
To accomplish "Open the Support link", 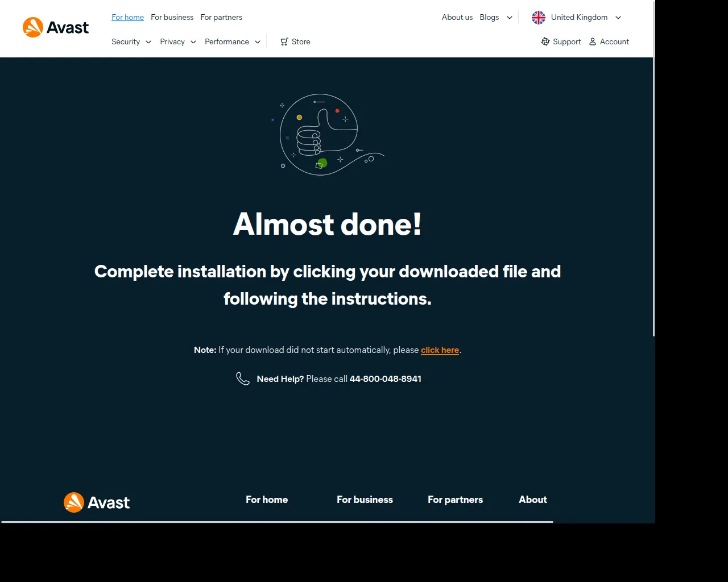I will [561, 41].
